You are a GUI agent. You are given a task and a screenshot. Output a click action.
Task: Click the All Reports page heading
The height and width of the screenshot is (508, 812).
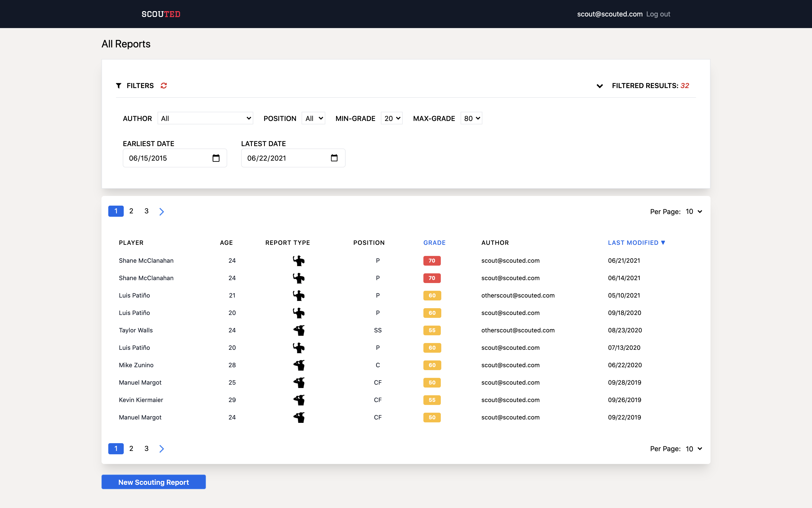point(126,44)
